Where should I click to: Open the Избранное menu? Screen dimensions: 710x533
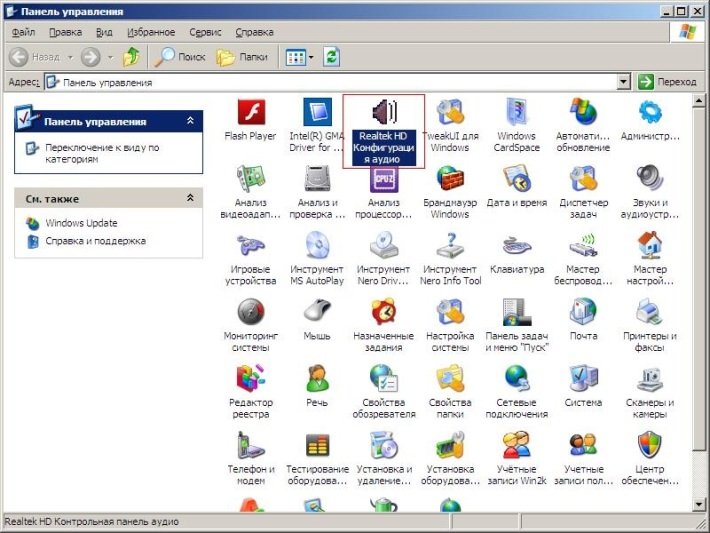point(149,32)
